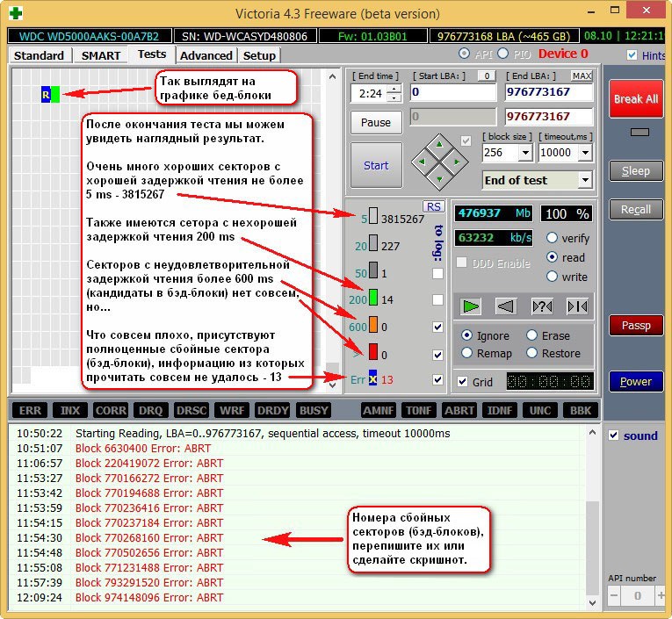The image size is (672, 619).
Task: Click the blue Err block marker
Action: pos(372,378)
